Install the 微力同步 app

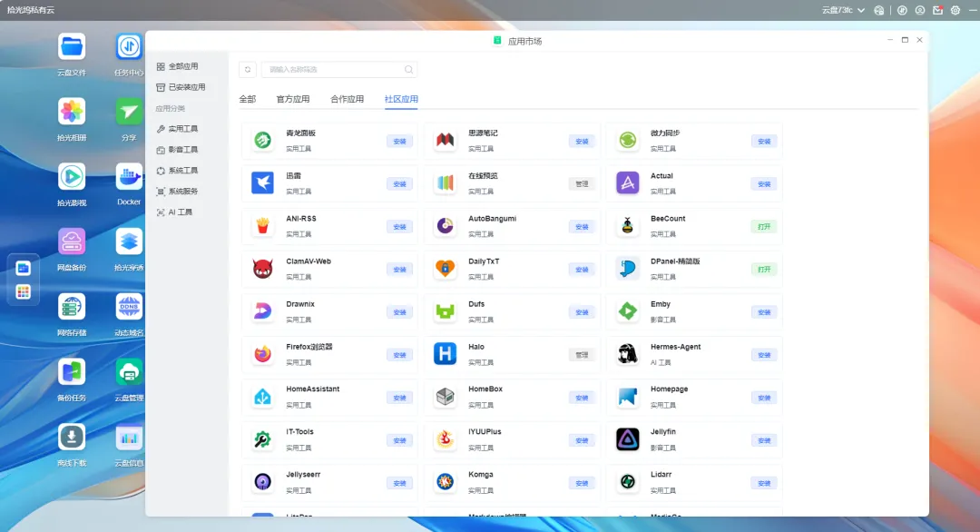pyautogui.click(x=764, y=142)
